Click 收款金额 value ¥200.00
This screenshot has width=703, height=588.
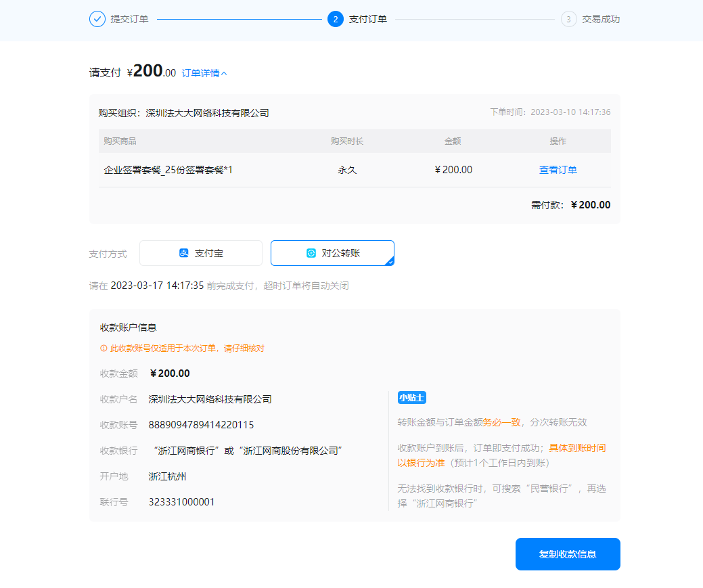click(x=169, y=374)
